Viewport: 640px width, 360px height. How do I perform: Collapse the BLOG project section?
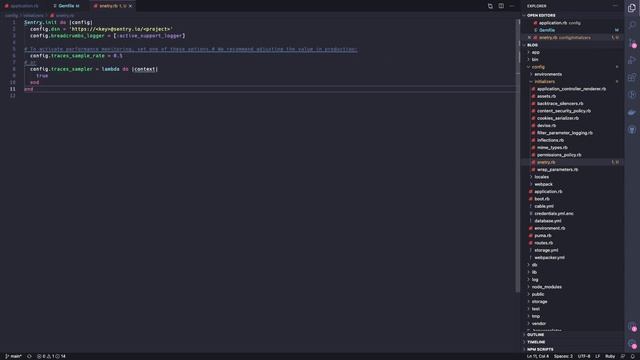[532, 45]
